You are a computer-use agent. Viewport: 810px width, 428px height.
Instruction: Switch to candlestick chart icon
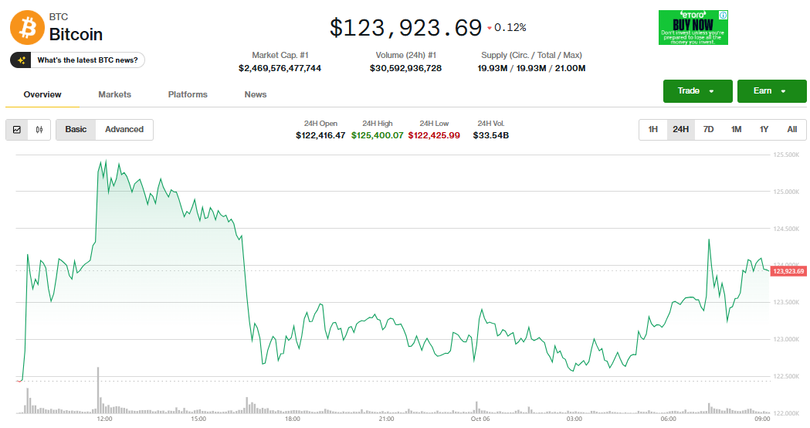click(40, 129)
